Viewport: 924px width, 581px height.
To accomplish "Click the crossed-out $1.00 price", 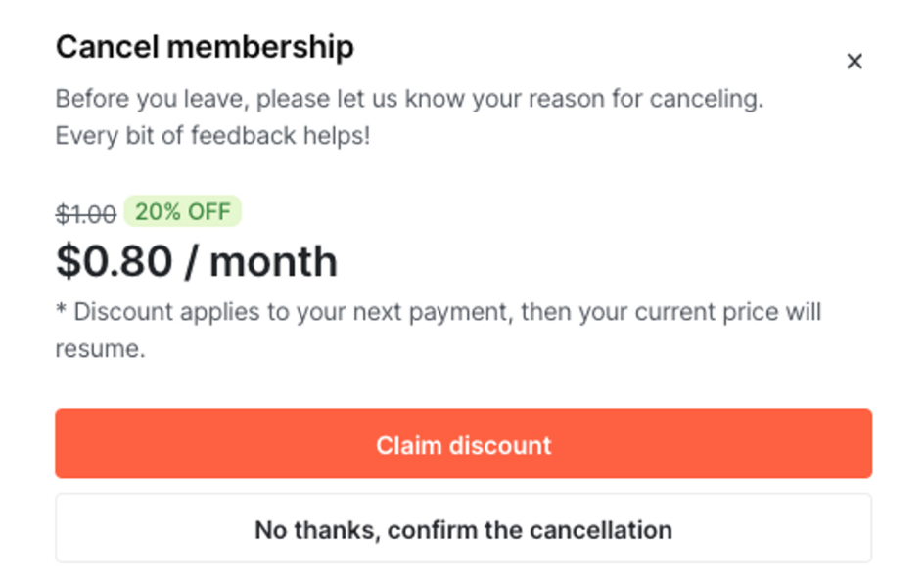I will click(86, 212).
